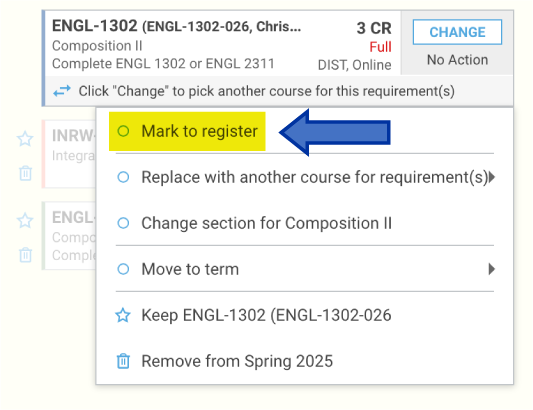Select the Mark to register radio circle
The height and width of the screenshot is (410, 533).
click(x=123, y=131)
